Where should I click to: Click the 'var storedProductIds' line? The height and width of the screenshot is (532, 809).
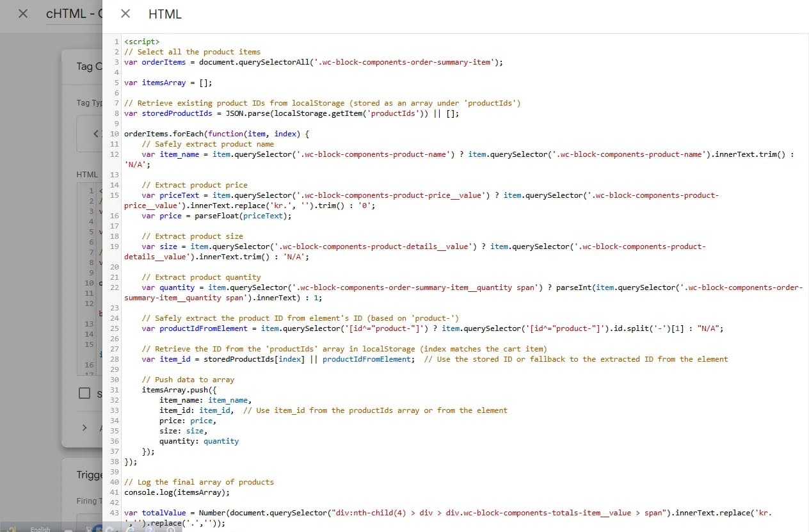point(291,113)
